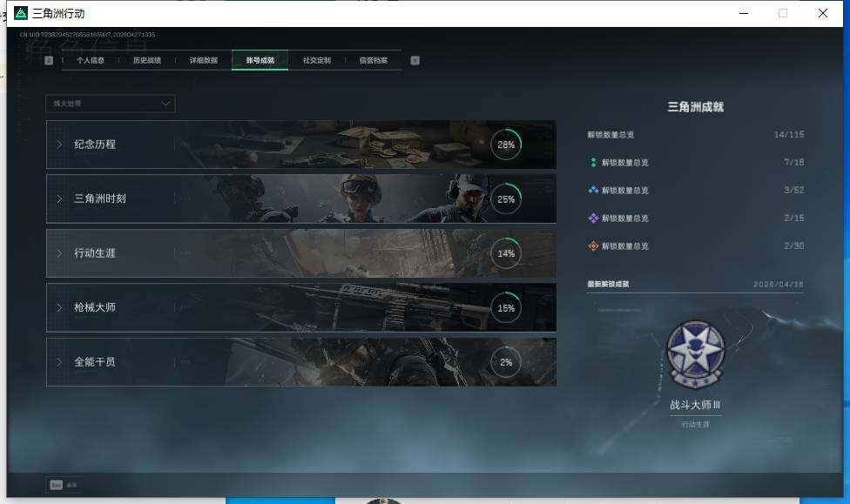Go to the 社交定制 tab

coord(317,60)
